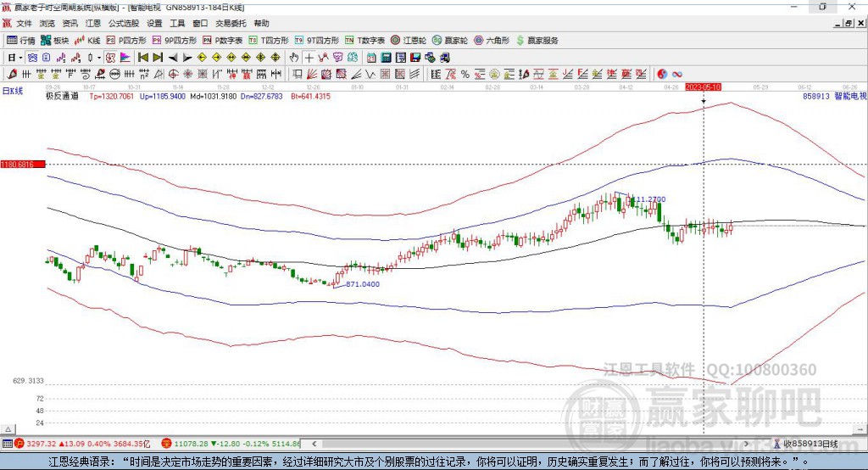Open the P数字表 tool
Screen dimensions: 868x470
pyautogui.click(x=223, y=41)
